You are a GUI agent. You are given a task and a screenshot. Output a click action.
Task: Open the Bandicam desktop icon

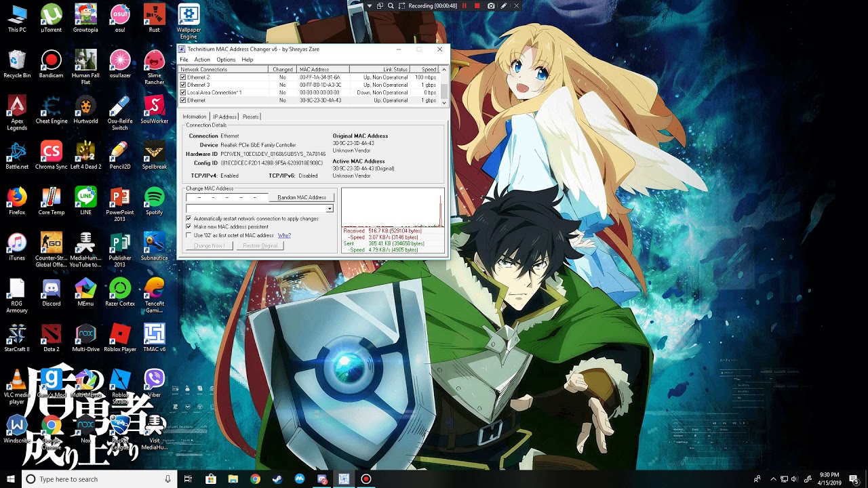point(52,64)
